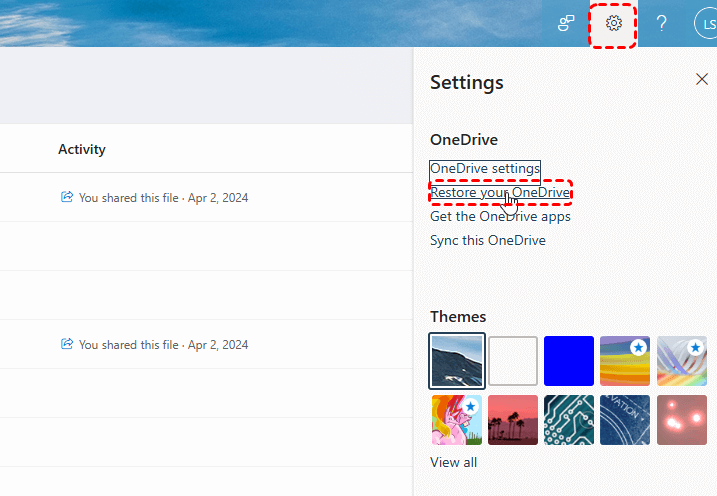The width and height of the screenshot is (717, 496).
Task: Choose the pink unicorn cartoon theme
Action: pos(457,420)
